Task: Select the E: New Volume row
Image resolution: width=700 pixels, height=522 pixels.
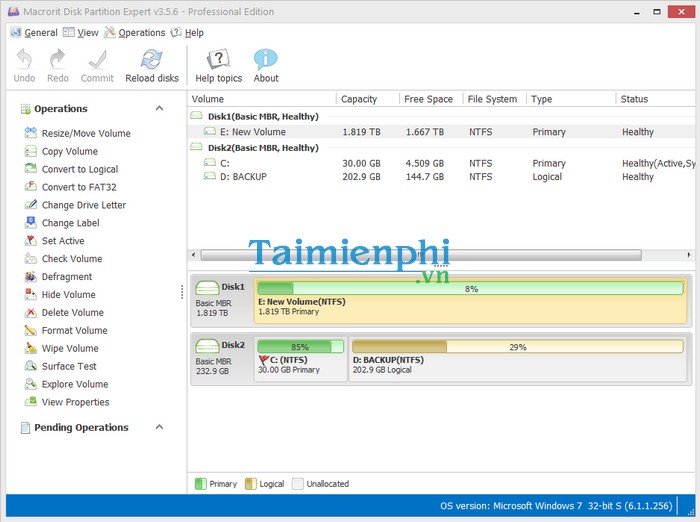Action: click(x=442, y=132)
